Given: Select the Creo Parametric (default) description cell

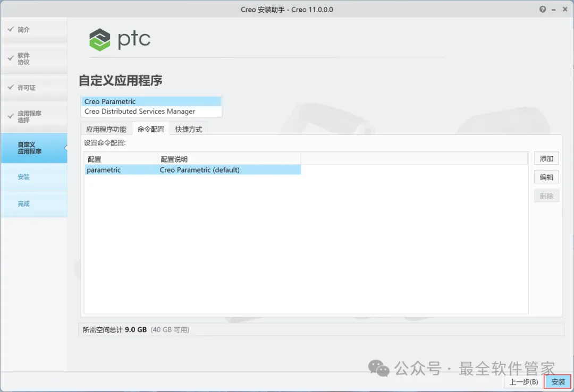Looking at the screenshot, I should pos(230,170).
